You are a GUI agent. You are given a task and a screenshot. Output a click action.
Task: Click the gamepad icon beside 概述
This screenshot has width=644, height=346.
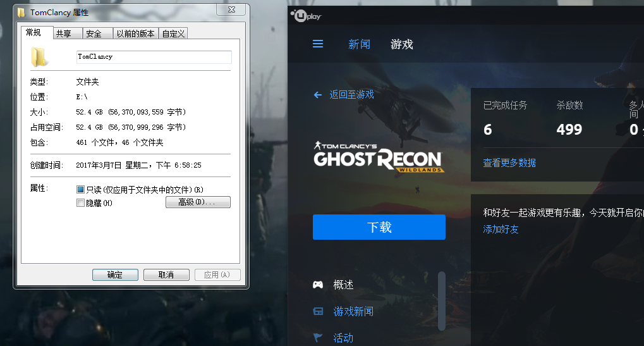[318, 285]
